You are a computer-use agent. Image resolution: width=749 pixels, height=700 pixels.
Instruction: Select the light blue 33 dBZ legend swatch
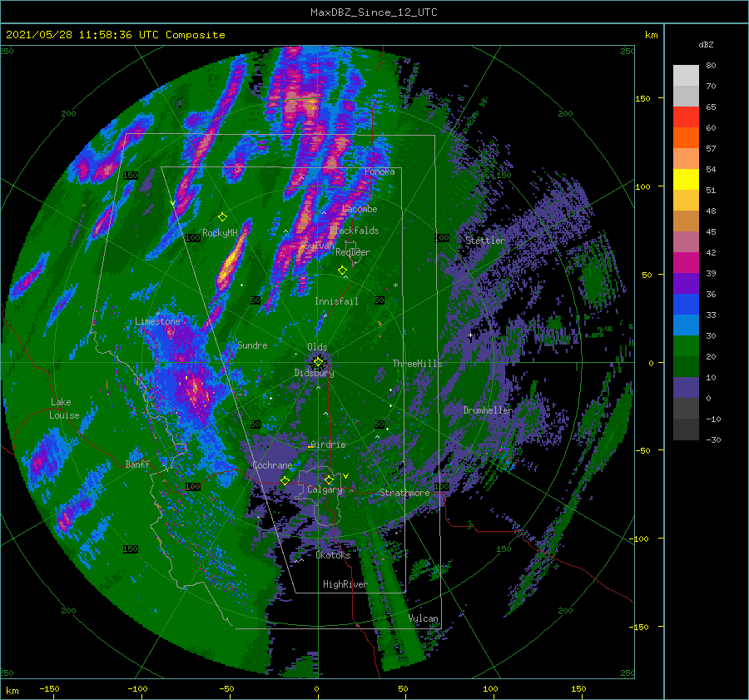point(686,325)
